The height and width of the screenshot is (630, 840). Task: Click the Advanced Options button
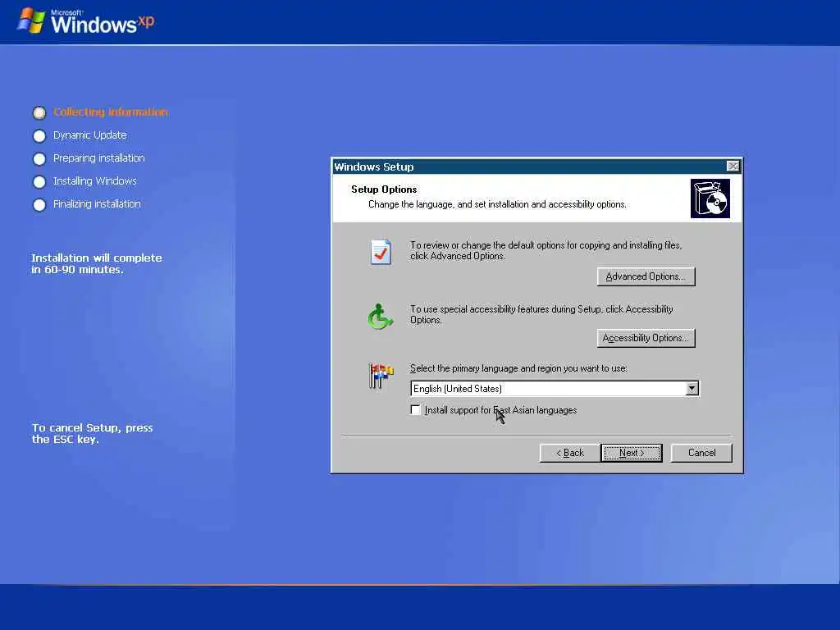(x=646, y=276)
